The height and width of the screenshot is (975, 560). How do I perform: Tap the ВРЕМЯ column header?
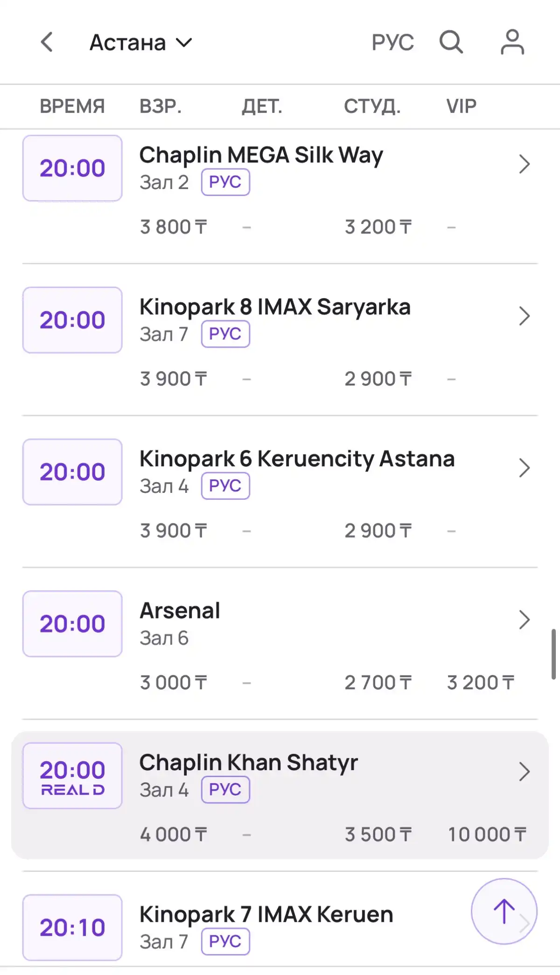point(72,106)
